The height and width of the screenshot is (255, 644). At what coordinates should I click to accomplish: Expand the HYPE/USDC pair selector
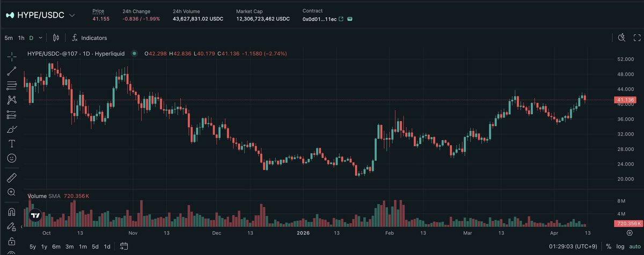pyautogui.click(x=72, y=16)
